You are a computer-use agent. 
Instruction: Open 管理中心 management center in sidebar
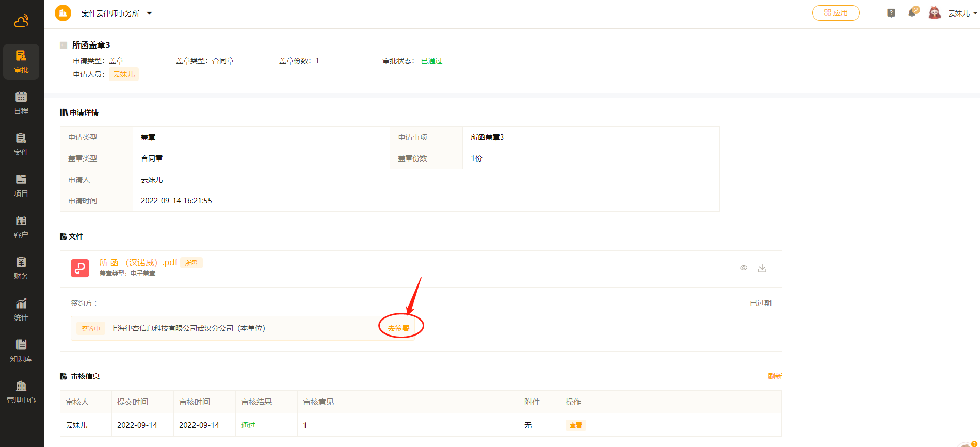21,392
